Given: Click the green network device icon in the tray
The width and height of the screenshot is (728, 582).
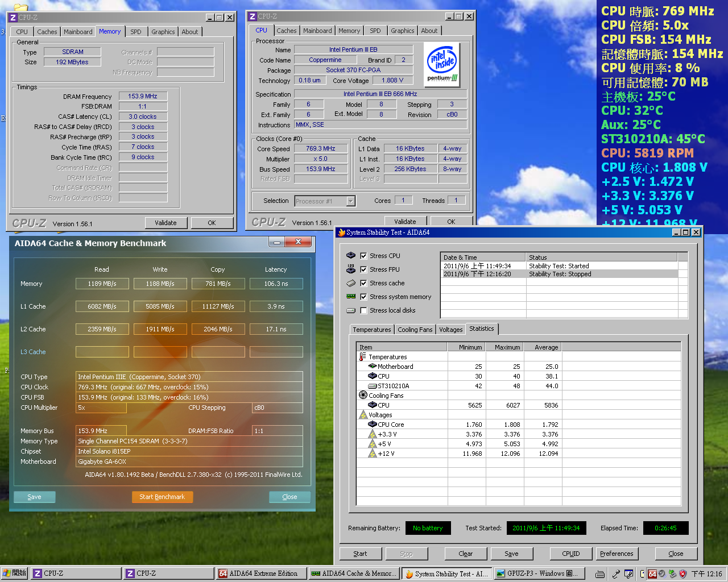Looking at the screenshot, I should [x=673, y=574].
